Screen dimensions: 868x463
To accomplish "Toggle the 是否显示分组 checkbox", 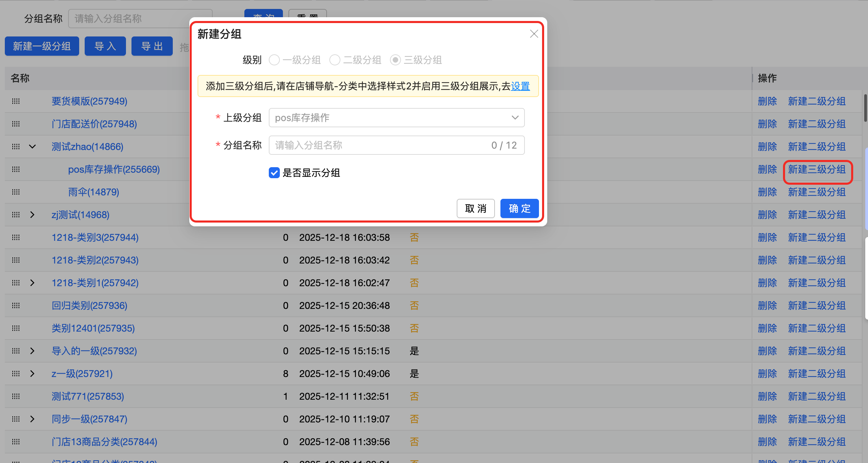I will pos(274,173).
